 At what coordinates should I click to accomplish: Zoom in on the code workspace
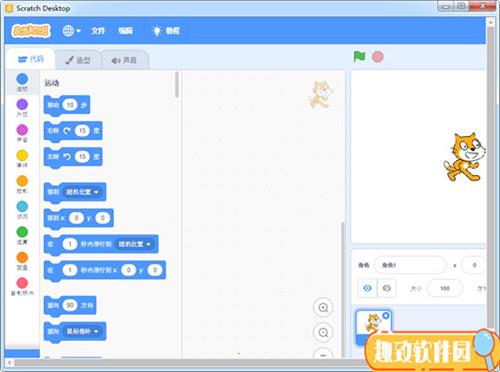(323, 307)
